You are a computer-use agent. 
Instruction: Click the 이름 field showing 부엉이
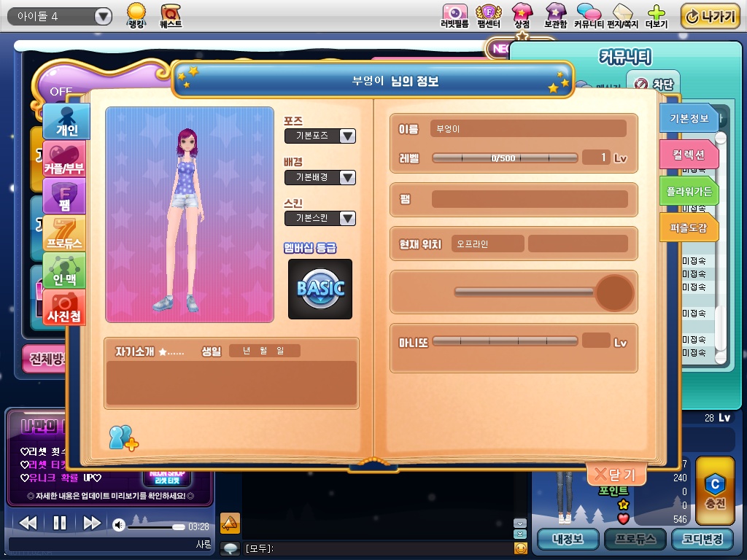click(x=528, y=128)
